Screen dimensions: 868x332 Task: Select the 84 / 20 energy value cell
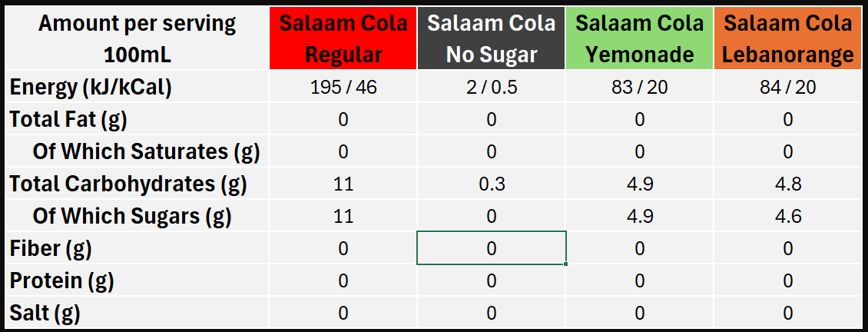(x=788, y=88)
